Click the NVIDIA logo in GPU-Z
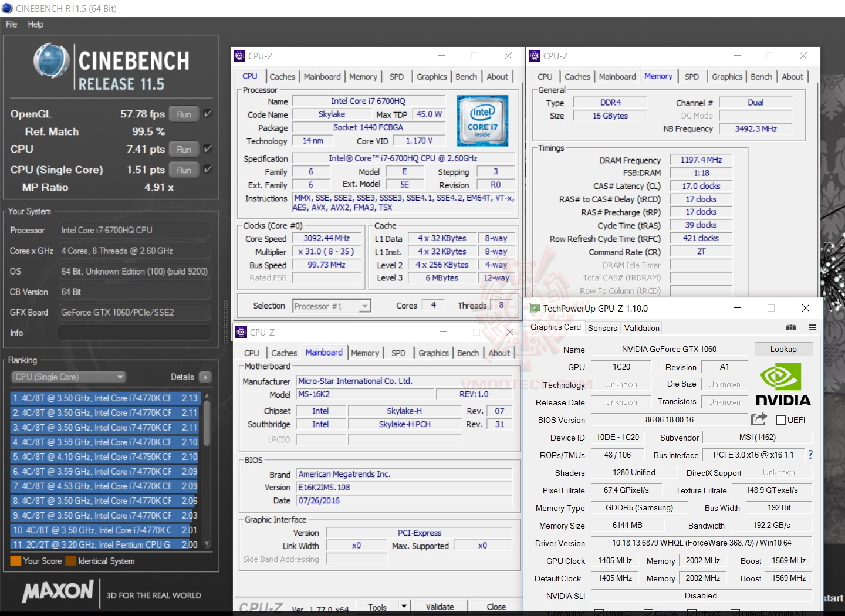This screenshot has width=845, height=616. click(783, 385)
